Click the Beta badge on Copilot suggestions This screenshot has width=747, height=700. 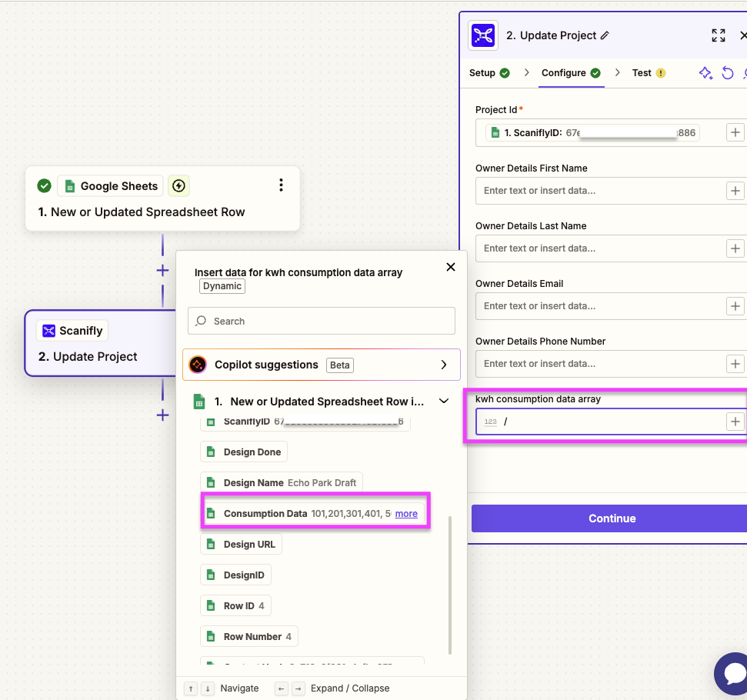[x=340, y=365]
